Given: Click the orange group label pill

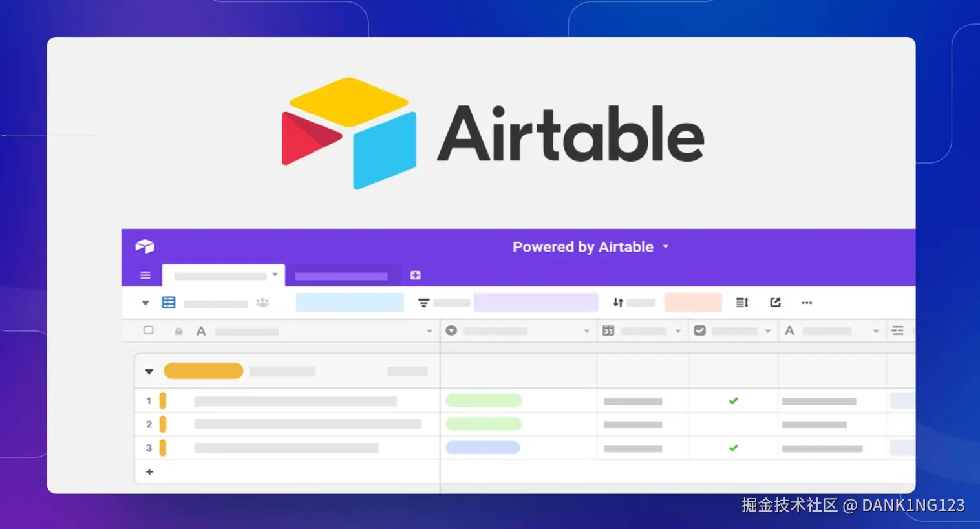Looking at the screenshot, I should [x=204, y=371].
